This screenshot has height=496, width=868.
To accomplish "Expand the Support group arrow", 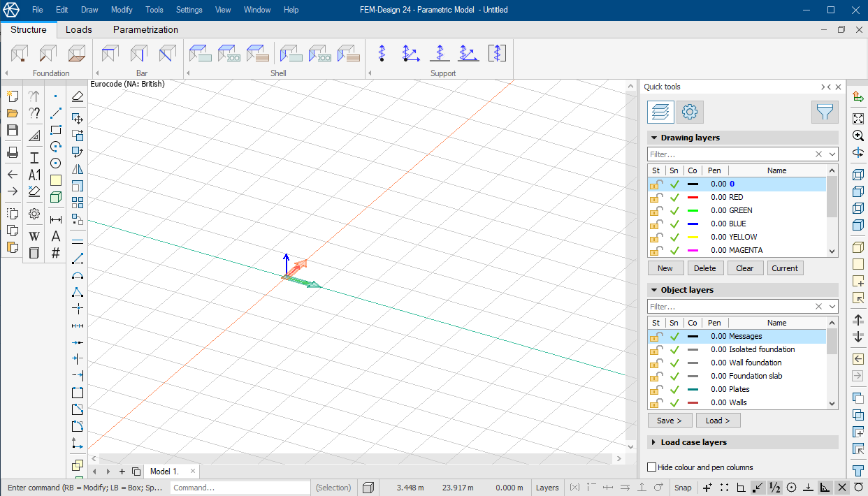I will click(368, 73).
